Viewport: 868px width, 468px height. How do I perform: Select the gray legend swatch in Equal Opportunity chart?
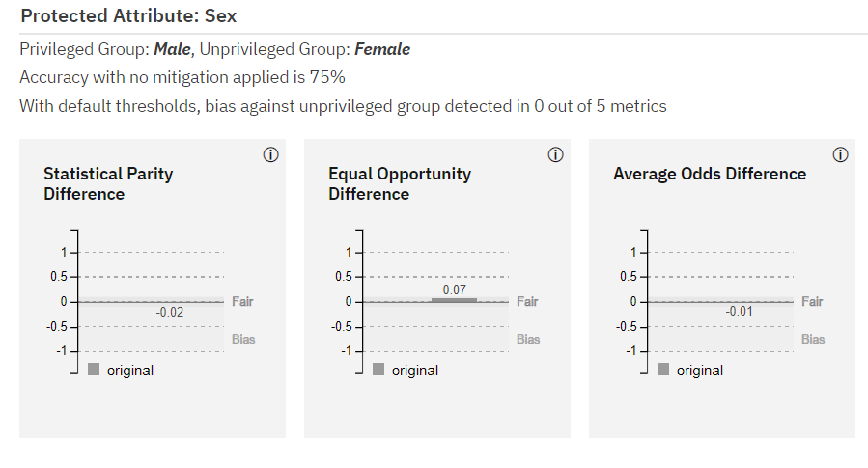(x=378, y=369)
